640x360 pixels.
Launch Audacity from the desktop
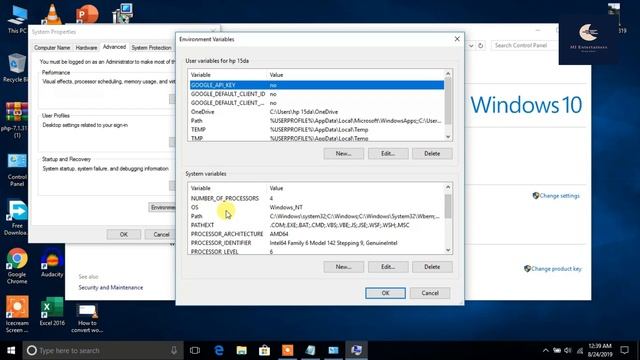click(52, 263)
